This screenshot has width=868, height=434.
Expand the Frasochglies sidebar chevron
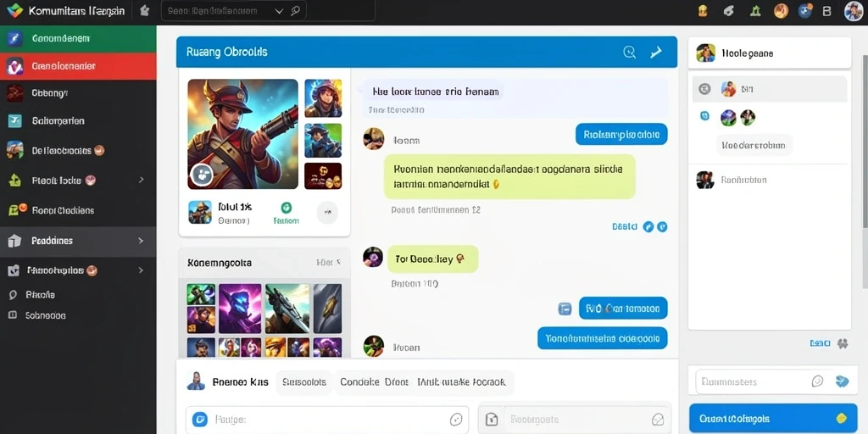click(x=142, y=270)
